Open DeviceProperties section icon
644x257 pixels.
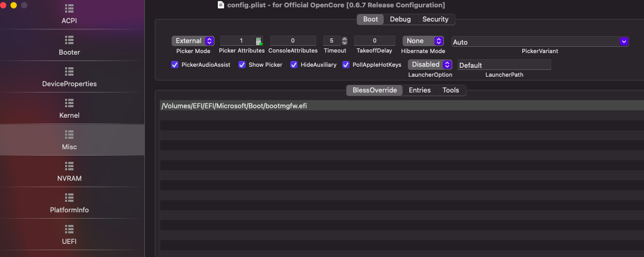click(x=69, y=71)
